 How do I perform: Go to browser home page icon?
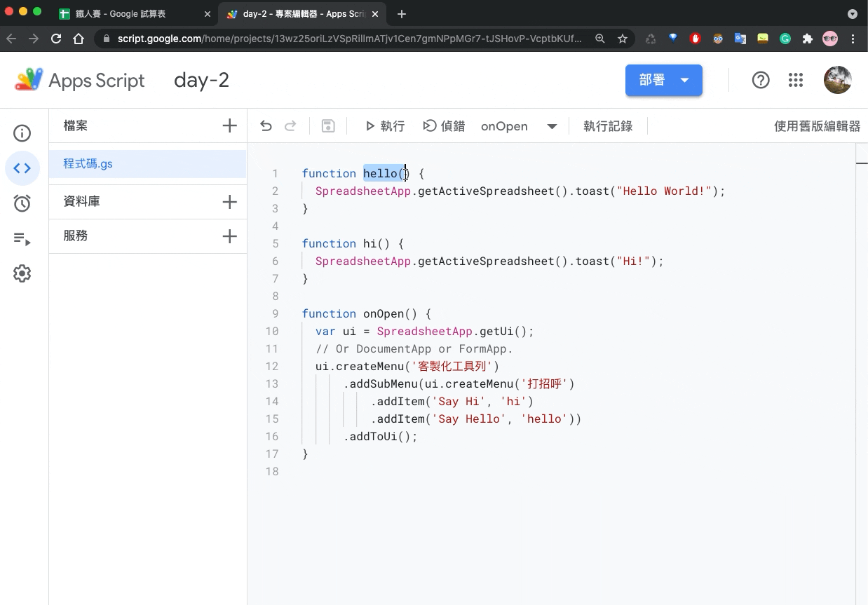[79, 39]
